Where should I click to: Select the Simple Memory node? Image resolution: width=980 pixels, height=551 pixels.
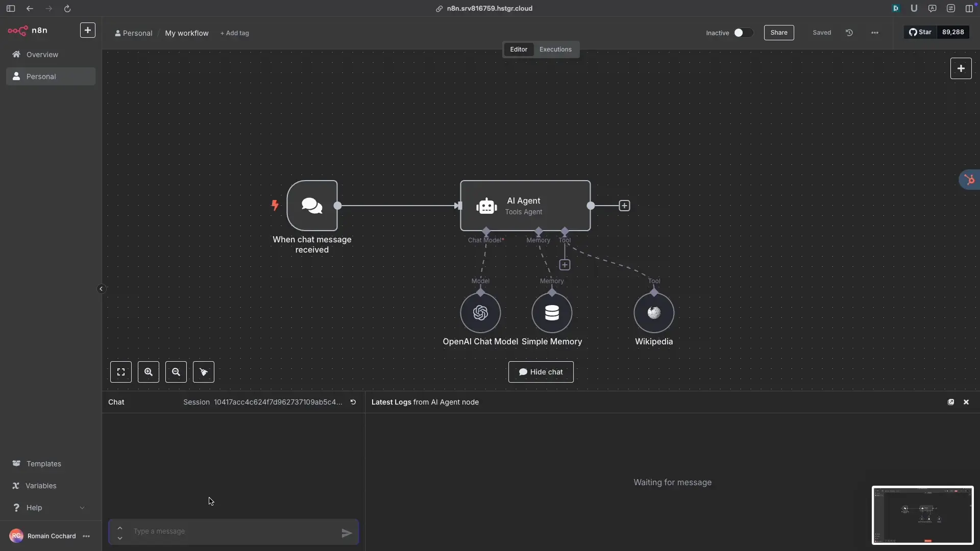click(x=552, y=313)
